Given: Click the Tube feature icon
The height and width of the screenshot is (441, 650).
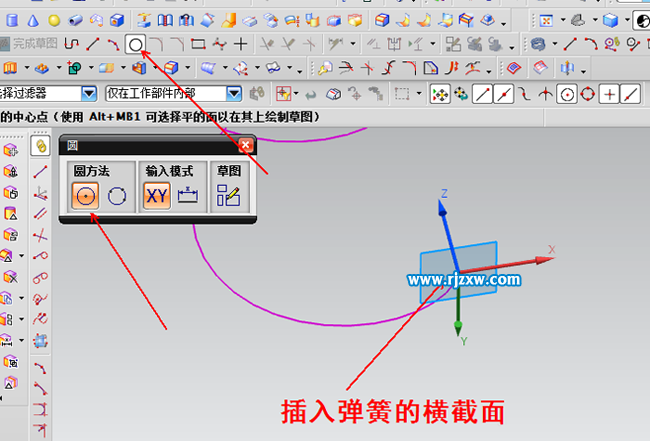Looking at the screenshot, I should [75, 20].
